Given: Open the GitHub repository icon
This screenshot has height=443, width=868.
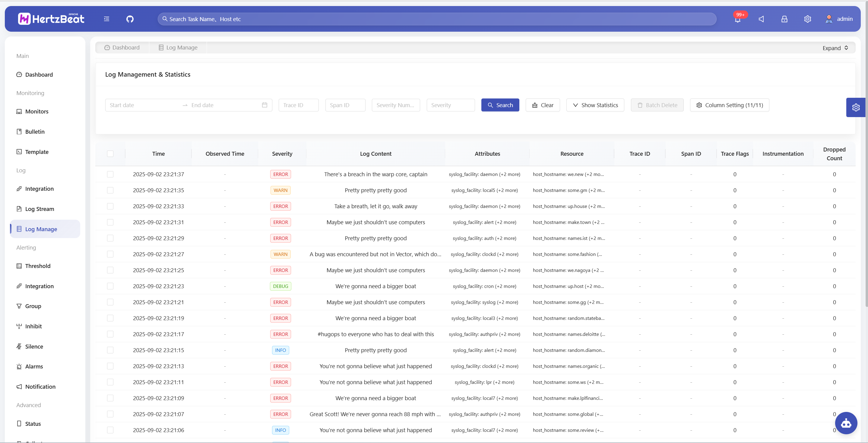Looking at the screenshot, I should pos(130,19).
